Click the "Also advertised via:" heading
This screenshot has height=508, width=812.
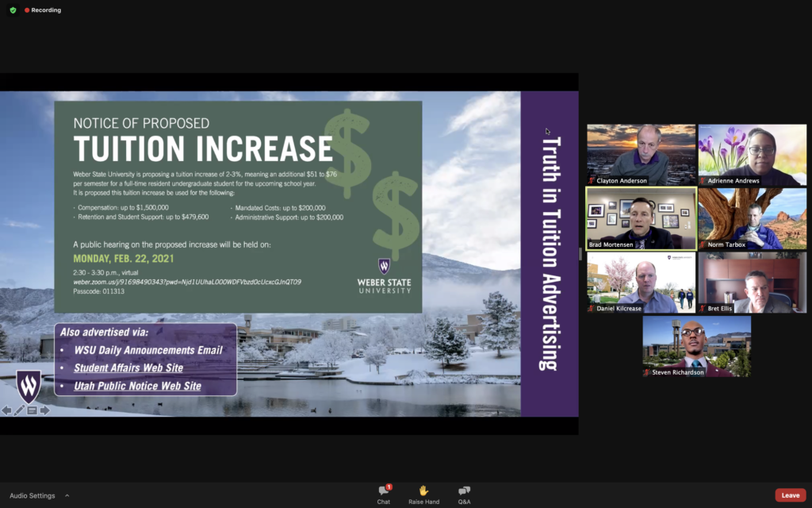point(104,333)
